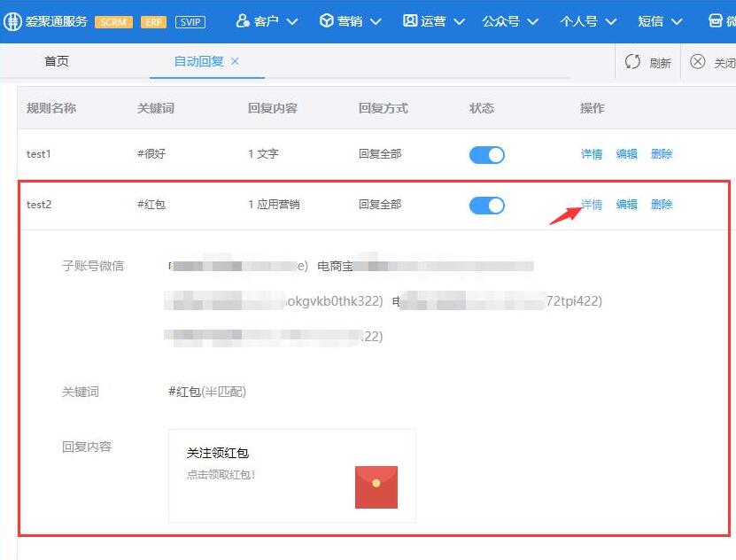Toggle the status switch for rule test1

486,154
